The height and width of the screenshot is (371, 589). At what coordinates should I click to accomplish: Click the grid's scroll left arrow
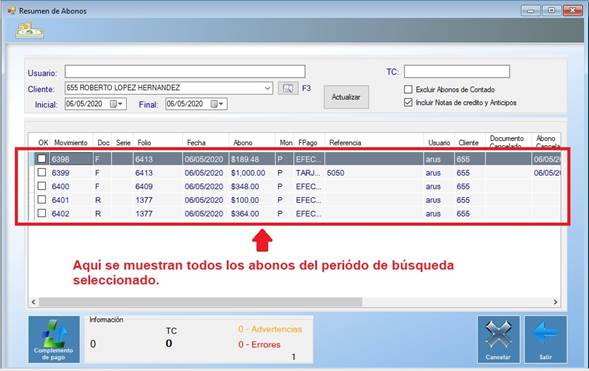(x=34, y=302)
